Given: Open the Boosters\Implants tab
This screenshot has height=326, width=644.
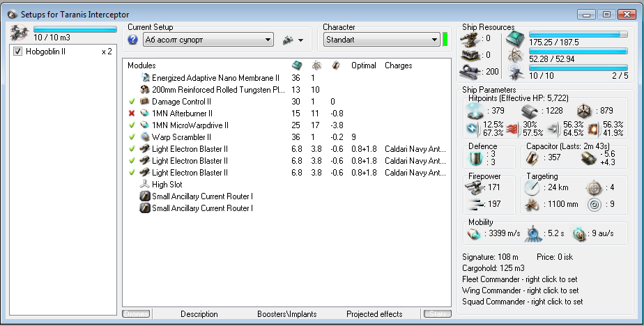Looking at the screenshot, I should click(x=287, y=314).
